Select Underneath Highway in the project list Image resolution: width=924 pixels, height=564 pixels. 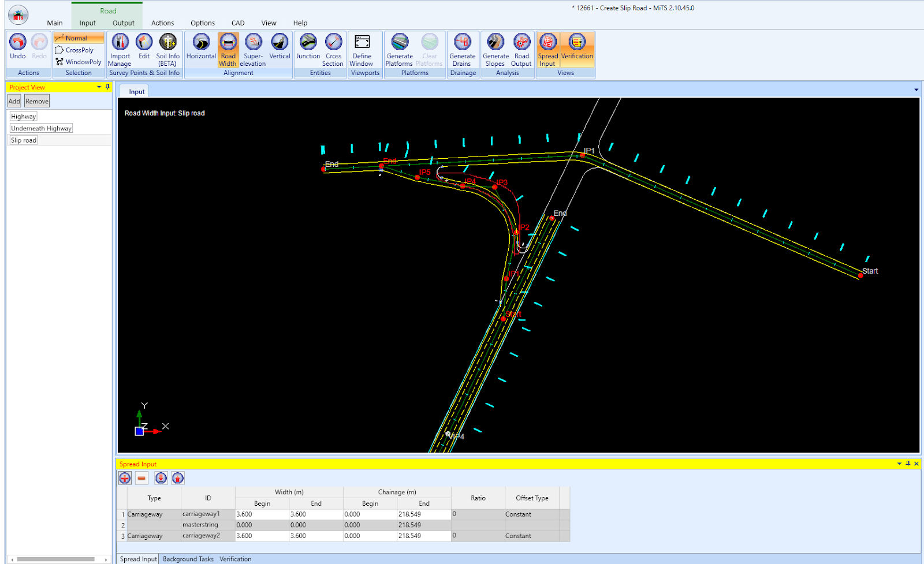(x=42, y=129)
